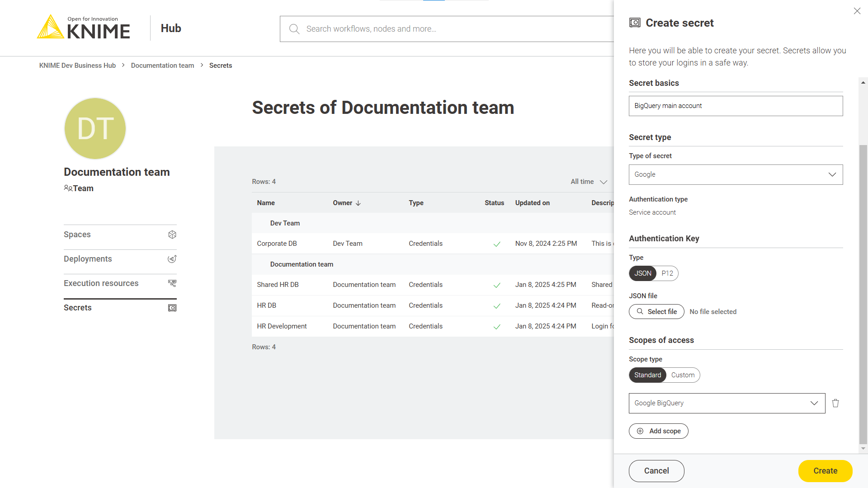This screenshot has height=488, width=868.
Task: Click the Execution resources icon in sidebar
Action: coord(172,283)
